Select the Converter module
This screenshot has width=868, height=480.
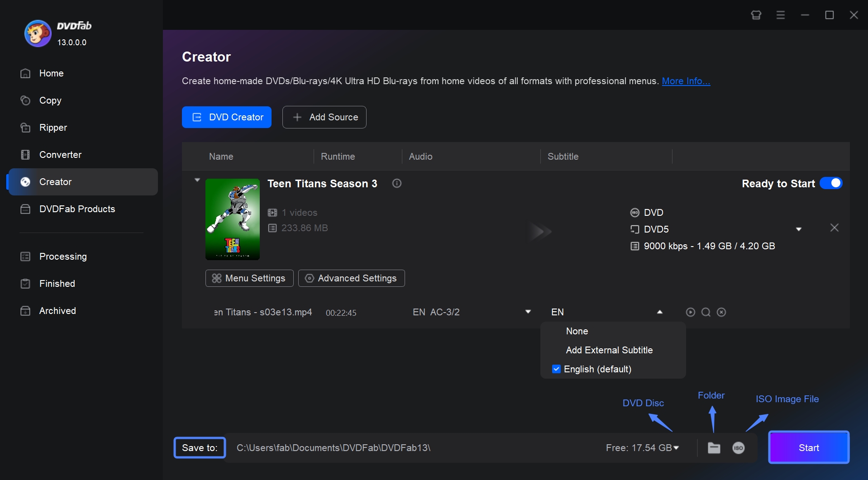point(61,155)
